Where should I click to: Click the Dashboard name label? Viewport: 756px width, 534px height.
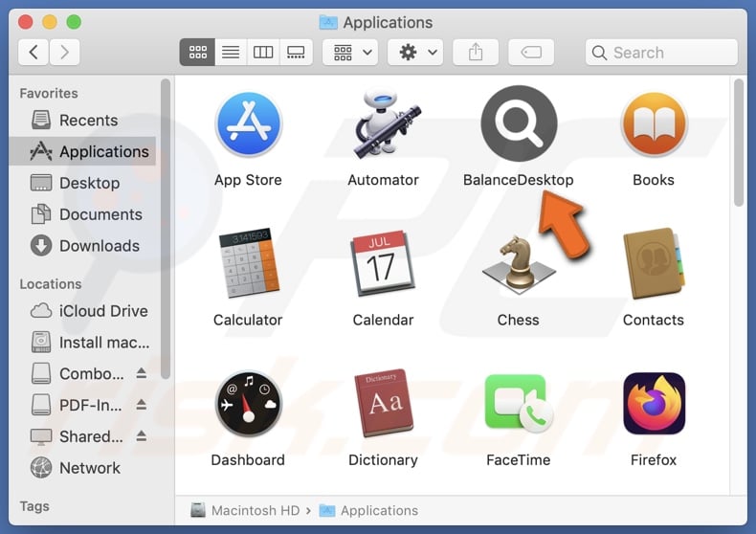tap(248, 459)
